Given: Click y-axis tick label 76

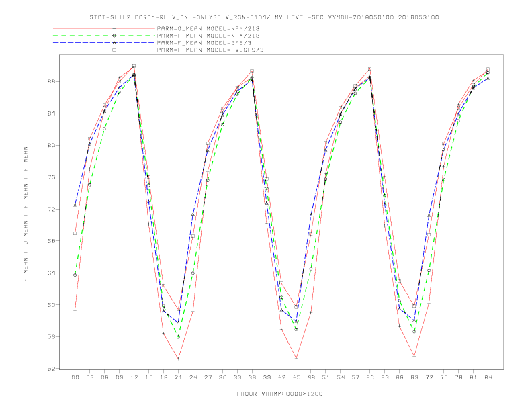Looking at the screenshot, I should (x=52, y=177).
